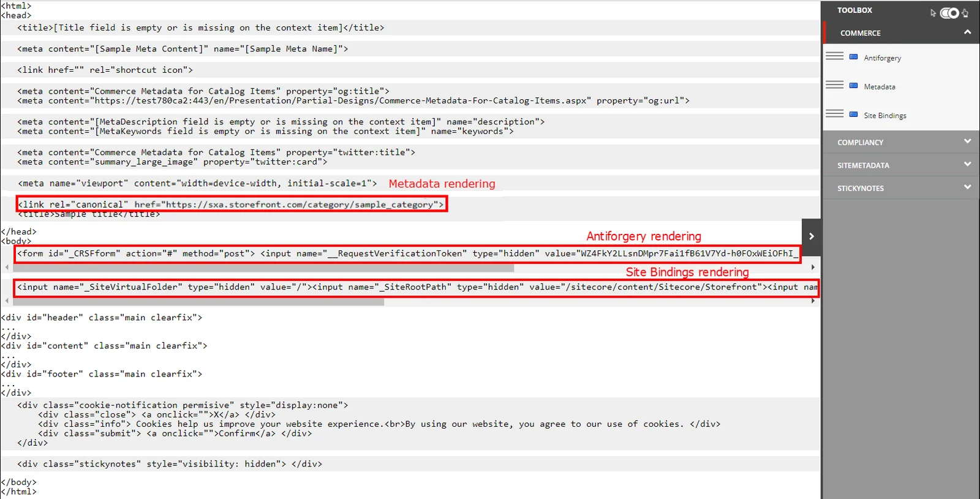Grab the drag handle next to Metadata
Image resolution: width=980 pixels, height=499 pixels.
[834, 85]
